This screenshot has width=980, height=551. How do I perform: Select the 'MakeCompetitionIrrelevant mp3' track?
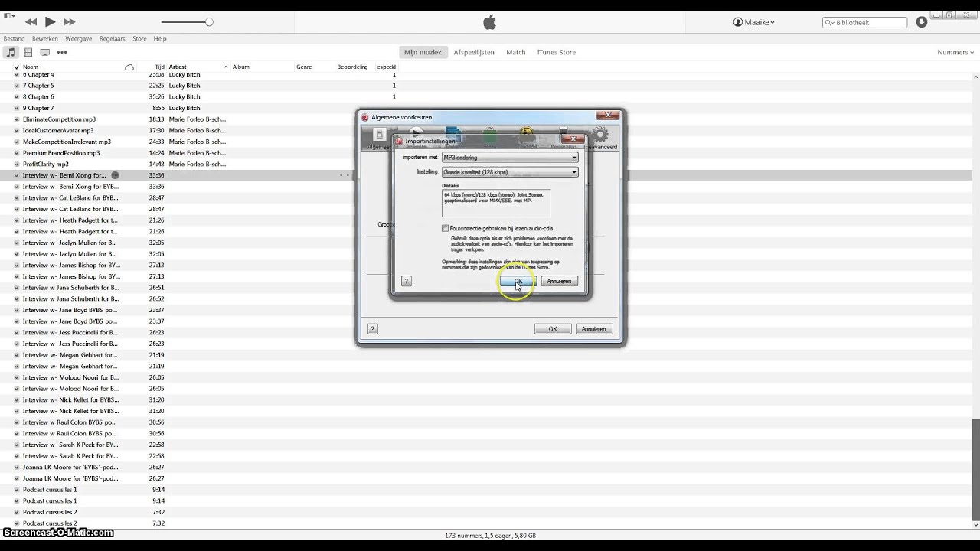coord(67,142)
